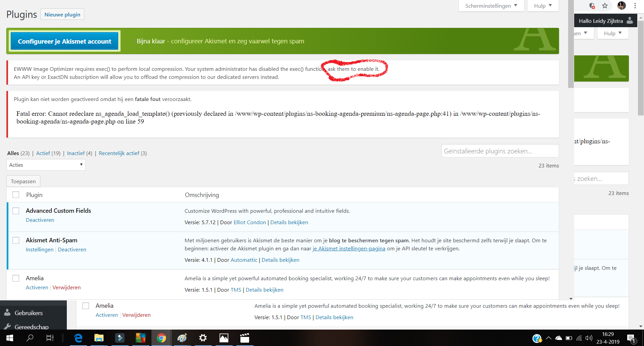644x346 pixels.
Task: Activate the Amelia plugin
Action: point(37,288)
